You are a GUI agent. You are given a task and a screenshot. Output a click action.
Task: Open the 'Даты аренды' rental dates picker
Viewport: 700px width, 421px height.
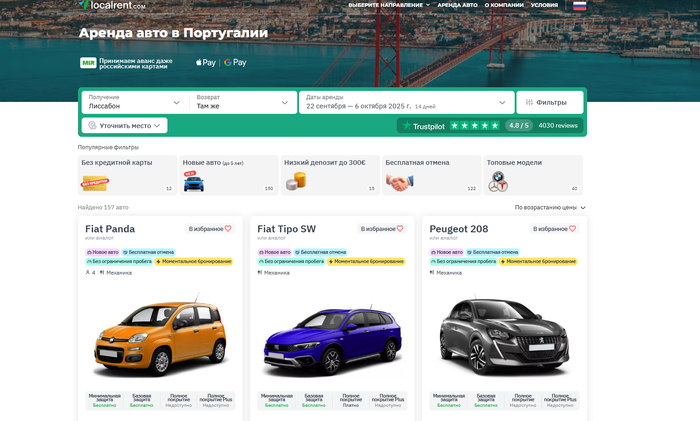(405, 102)
